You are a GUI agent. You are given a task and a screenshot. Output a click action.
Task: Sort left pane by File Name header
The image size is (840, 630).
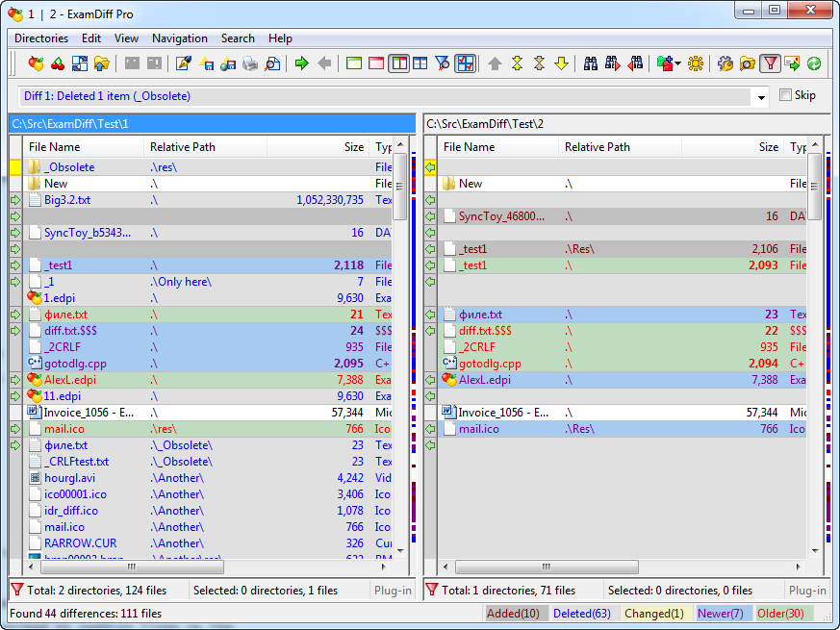[83, 147]
